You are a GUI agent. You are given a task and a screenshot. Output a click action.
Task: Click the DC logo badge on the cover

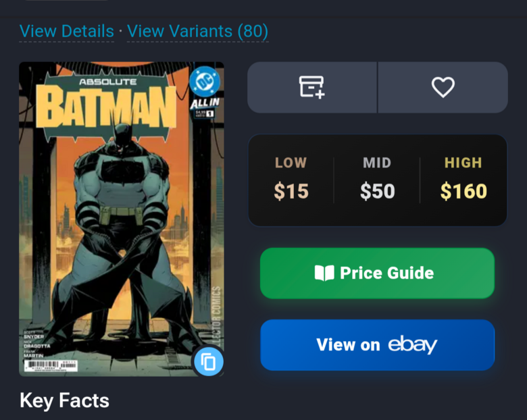point(201,81)
